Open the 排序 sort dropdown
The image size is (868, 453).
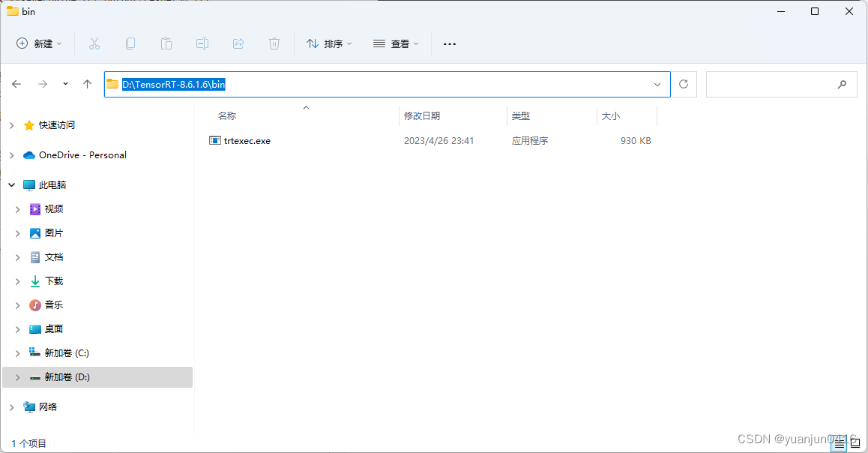(x=328, y=43)
